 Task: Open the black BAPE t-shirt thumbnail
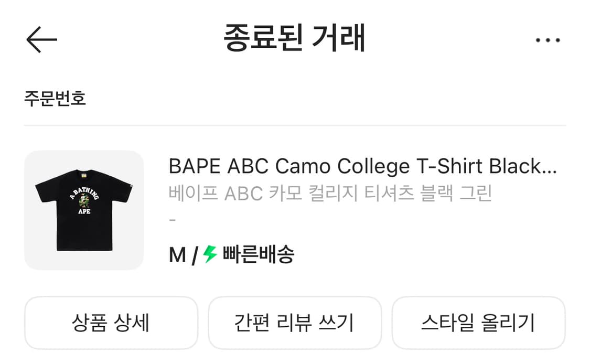(84, 210)
